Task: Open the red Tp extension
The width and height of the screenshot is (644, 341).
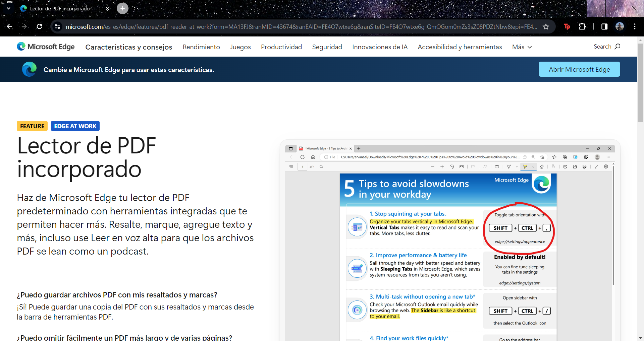Action: [567, 26]
